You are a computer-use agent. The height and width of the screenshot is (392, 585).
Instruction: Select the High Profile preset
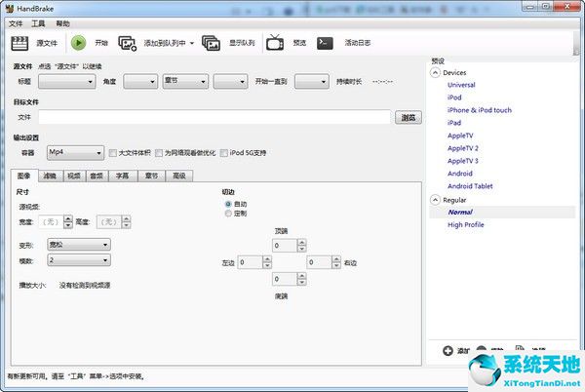click(466, 225)
